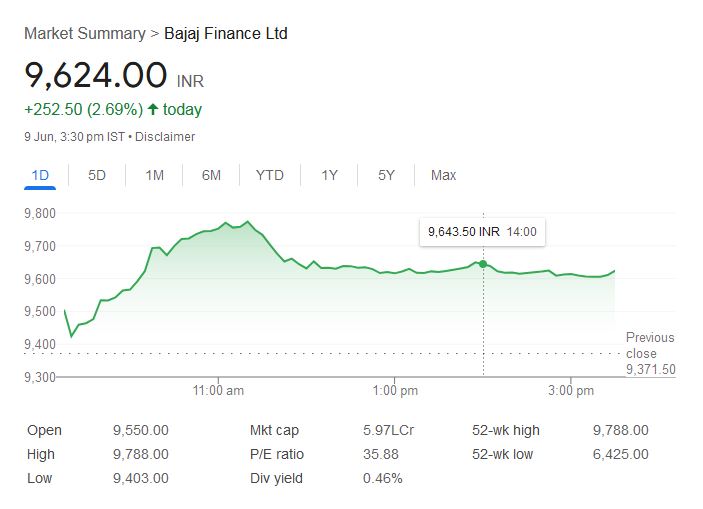Click the Div yield label

[x=274, y=478]
